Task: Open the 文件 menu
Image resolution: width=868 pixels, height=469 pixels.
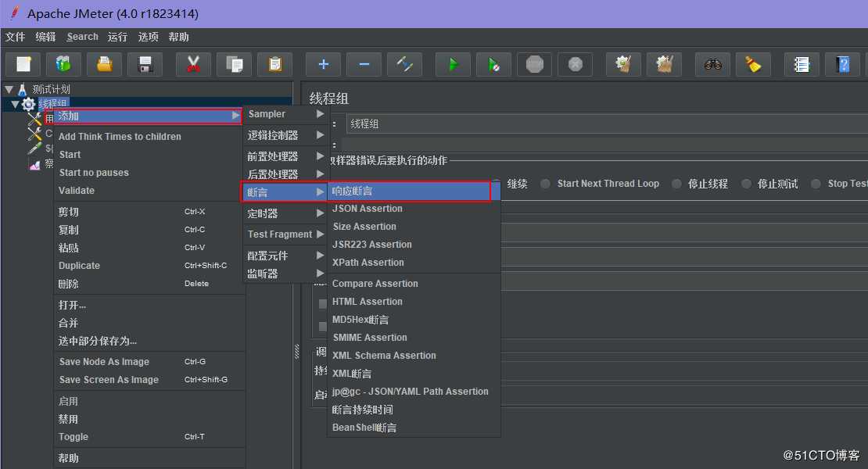Action: click(x=15, y=37)
